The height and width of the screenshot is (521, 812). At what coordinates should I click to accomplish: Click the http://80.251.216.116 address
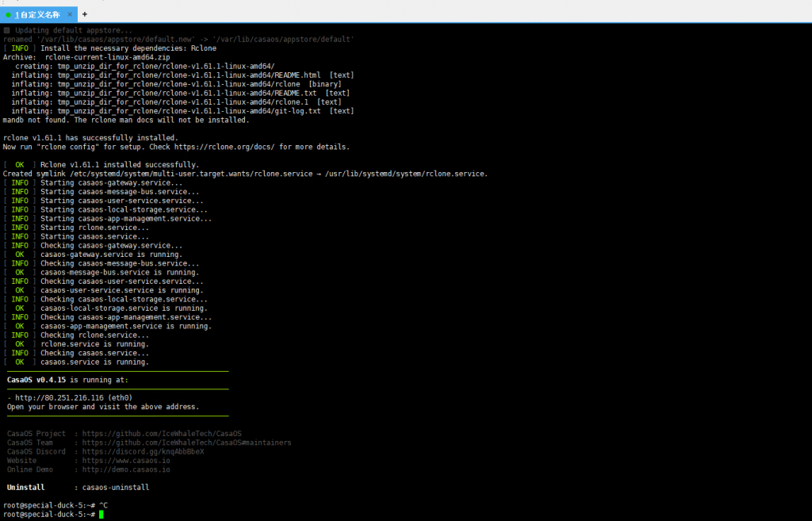59,397
